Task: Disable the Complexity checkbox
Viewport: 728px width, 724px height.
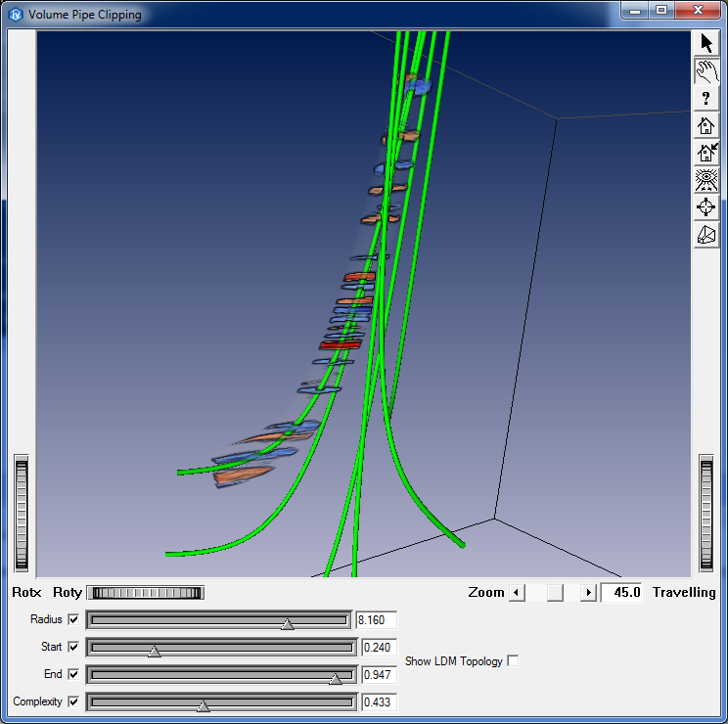Action: pos(73,701)
